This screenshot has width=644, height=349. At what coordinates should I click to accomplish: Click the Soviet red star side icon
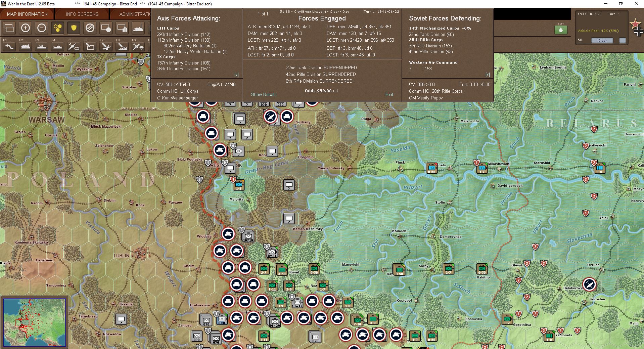click(x=635, y=24)
